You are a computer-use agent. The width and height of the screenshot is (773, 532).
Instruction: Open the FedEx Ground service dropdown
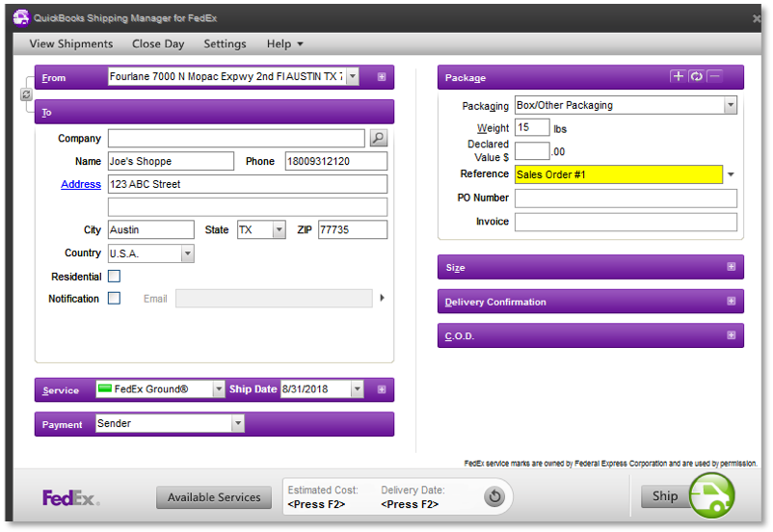click(x=219, y=389)
